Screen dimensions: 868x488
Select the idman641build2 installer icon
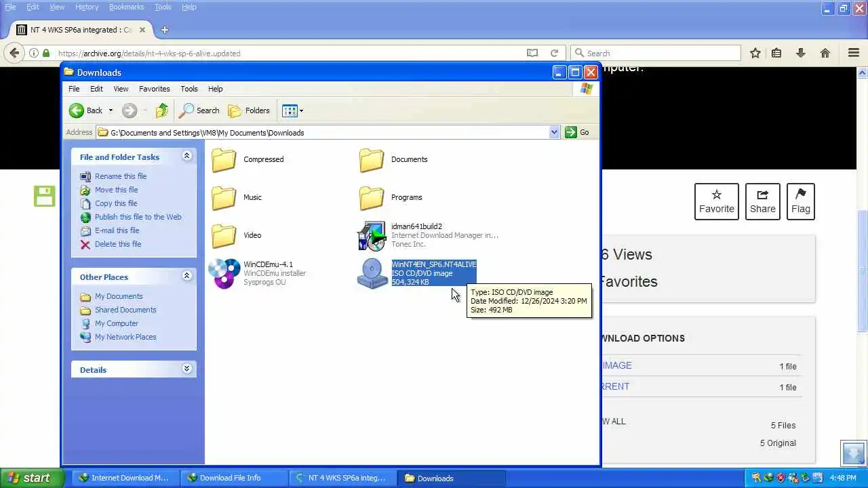[372, 236]
